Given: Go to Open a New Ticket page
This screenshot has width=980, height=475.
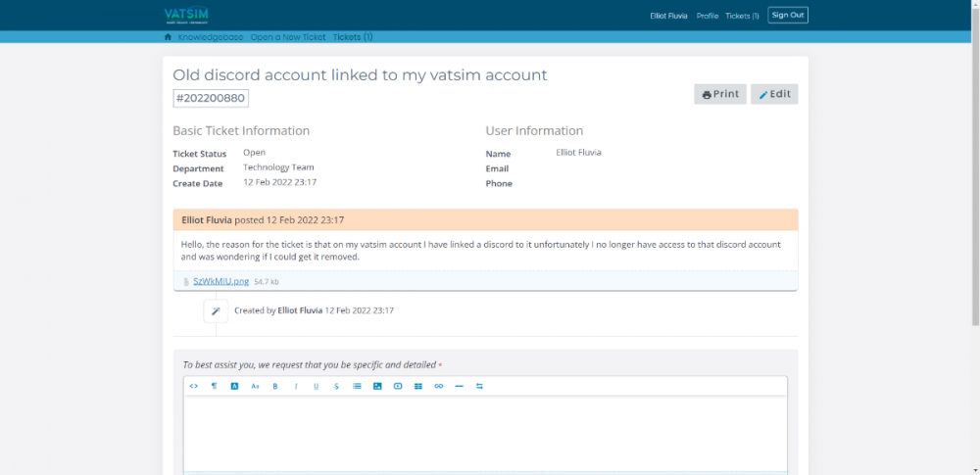Looking at the screenshot, I should coord(287,37).
